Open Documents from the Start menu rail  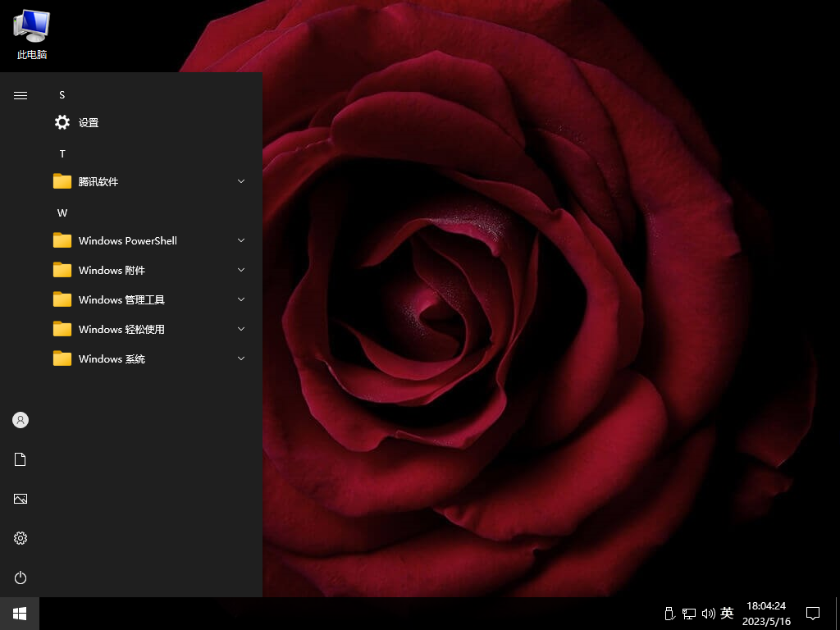[21, 459]
